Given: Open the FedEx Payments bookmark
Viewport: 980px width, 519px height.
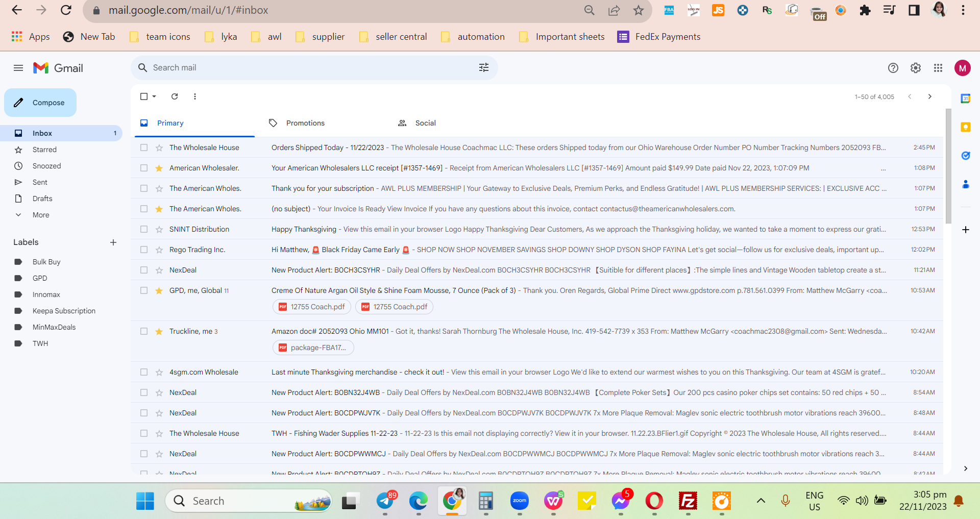Looking at the screenshot, I should click(x=659, y=37).
